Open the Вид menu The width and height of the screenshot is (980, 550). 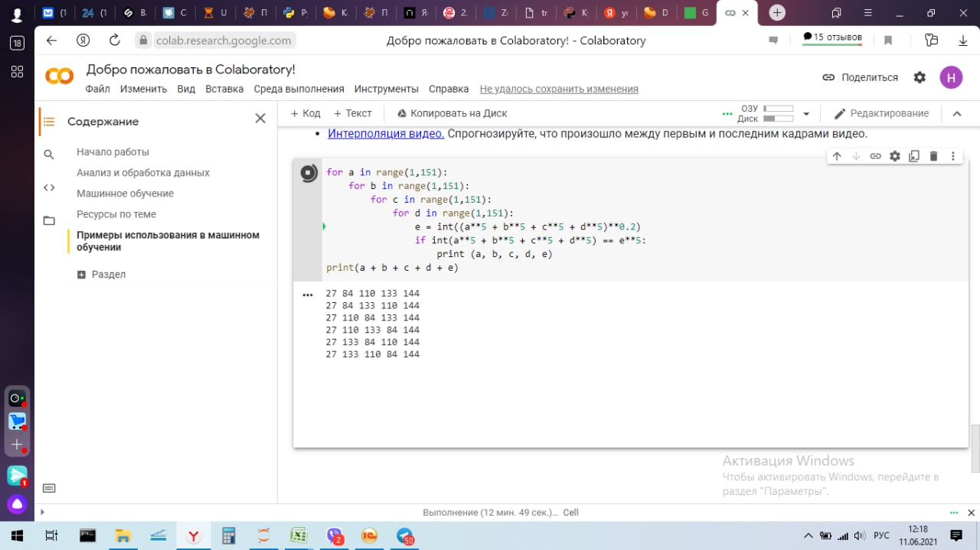click(x=186, y=89)
